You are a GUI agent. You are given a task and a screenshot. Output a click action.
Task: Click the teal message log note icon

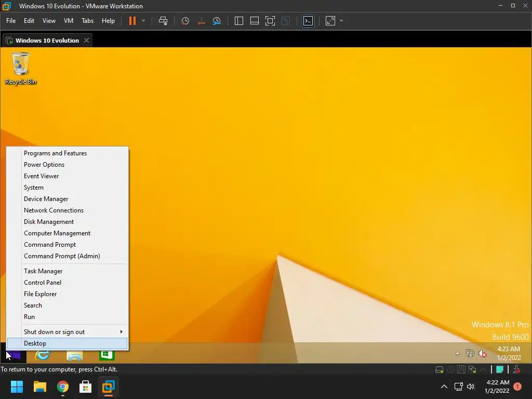(x=500, y=369)
